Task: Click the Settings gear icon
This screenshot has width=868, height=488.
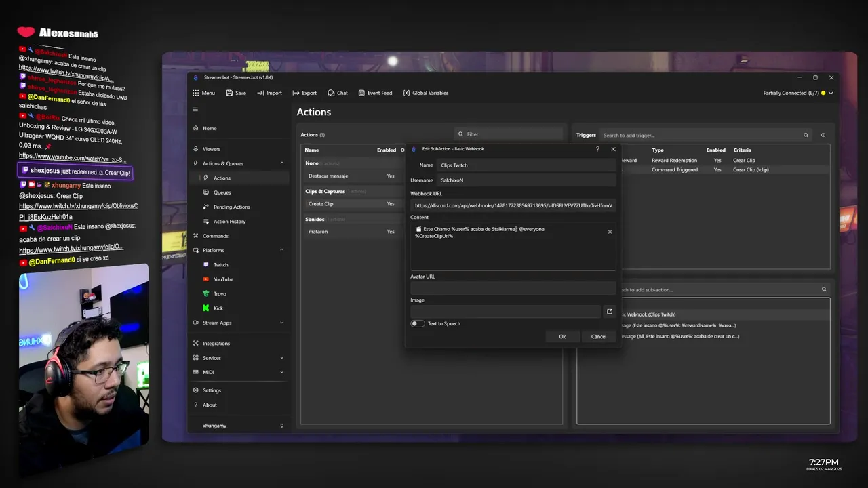Action: click(x=196, y=390)
